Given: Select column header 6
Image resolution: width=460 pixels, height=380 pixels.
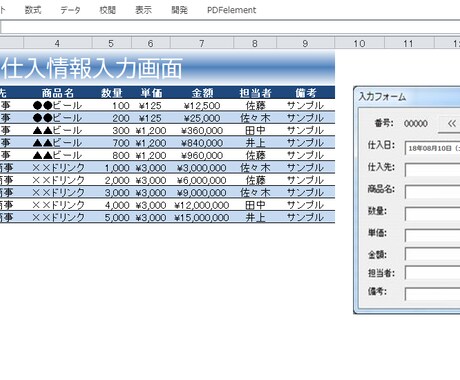Looking at the screenshot, I should (x=151, y=43).
